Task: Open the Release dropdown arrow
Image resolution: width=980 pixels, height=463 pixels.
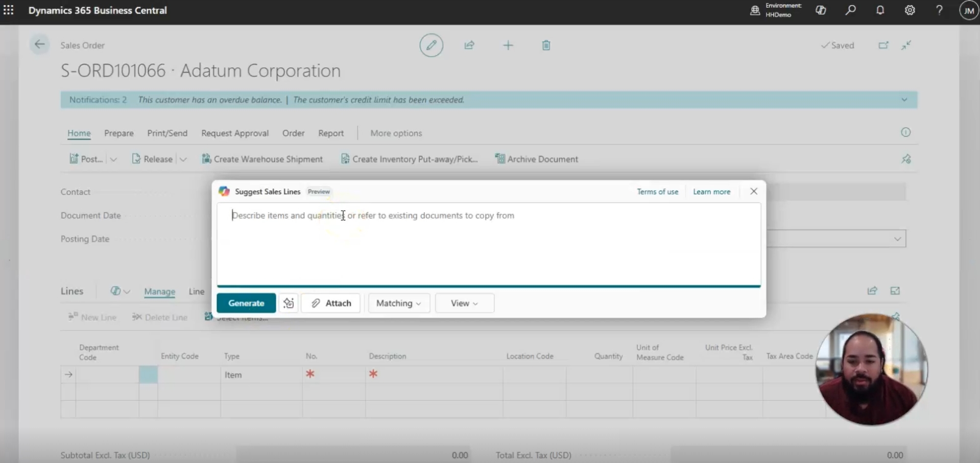Action: coord(183,159)
